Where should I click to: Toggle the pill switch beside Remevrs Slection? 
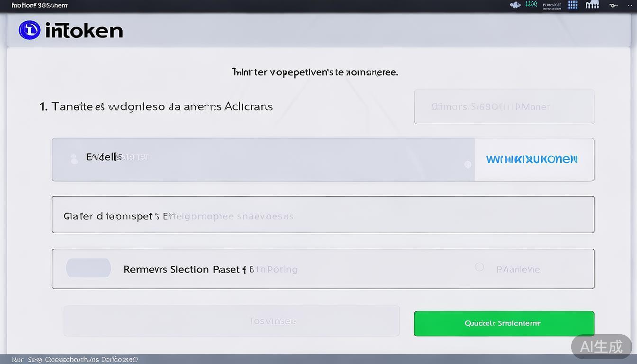89,268
